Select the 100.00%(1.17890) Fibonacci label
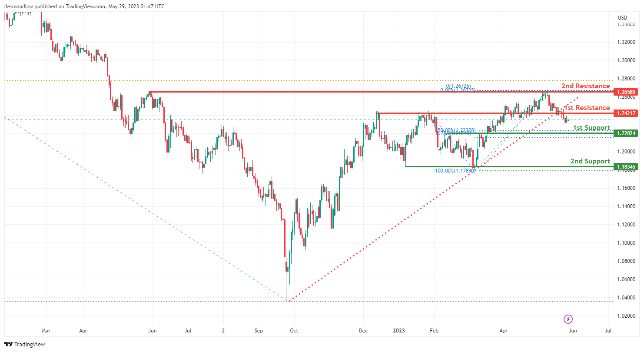The image size is (644, 352). point(455,171)
